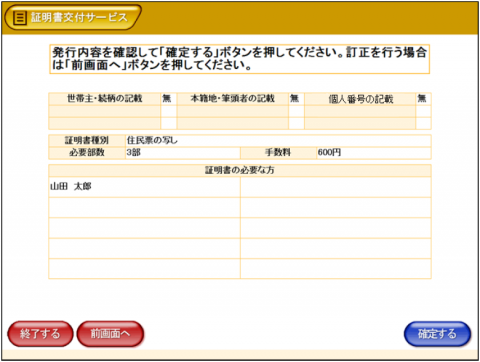
Task: Click the 手数料 label cell
Action: coord(278,153)
